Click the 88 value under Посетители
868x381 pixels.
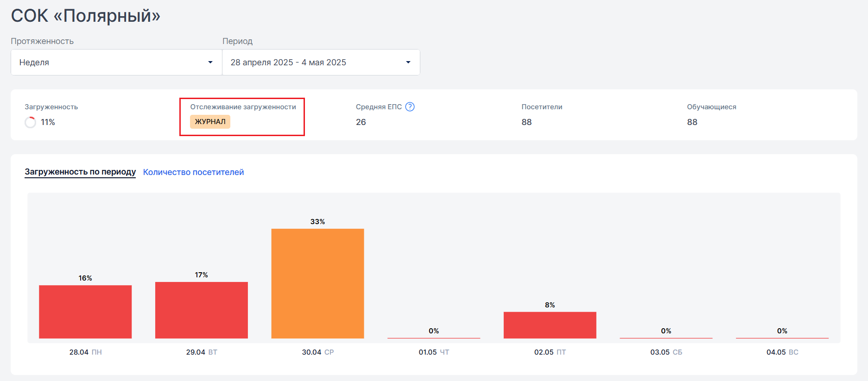click(x=526, y=122)
